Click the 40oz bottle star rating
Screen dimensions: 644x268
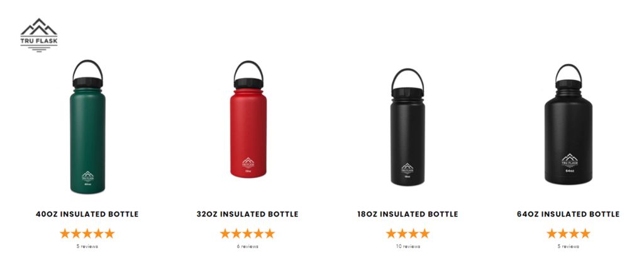(87, 233)
